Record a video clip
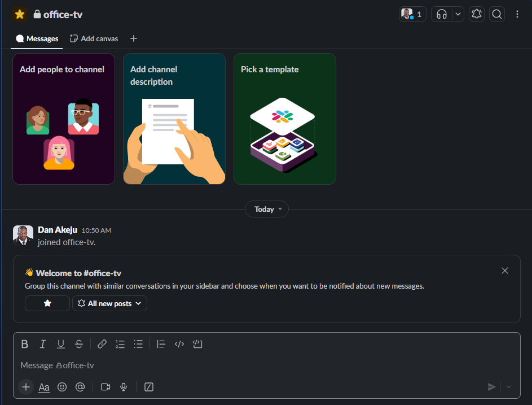The height and width of the screenshot is (405, 532). coord(105,387)
